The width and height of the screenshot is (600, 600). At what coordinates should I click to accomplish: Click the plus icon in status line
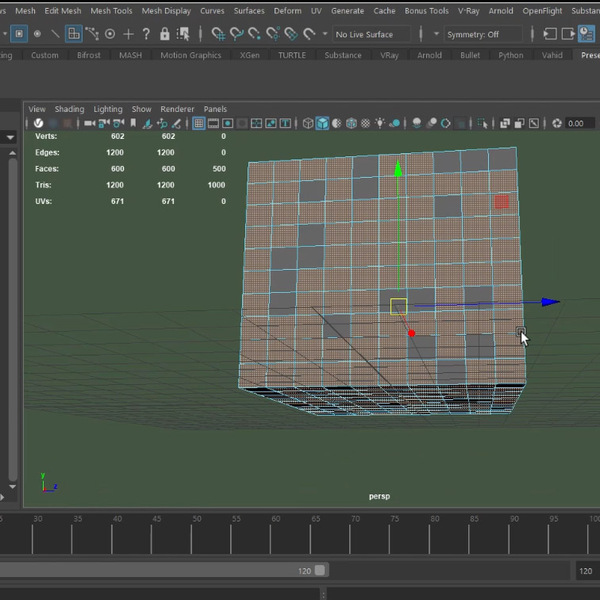tap(128, 34)
